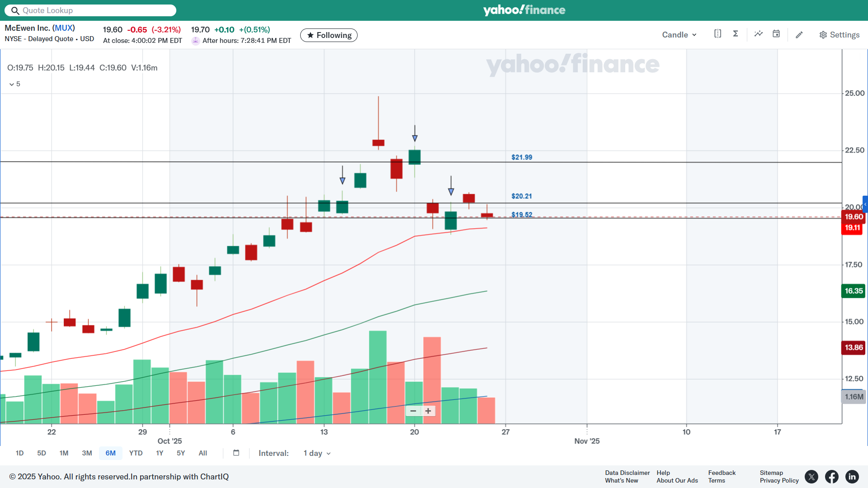Select the 1Y range
Image resolution: width=868 pixels, height=488 pixels.
coord(160,453)
